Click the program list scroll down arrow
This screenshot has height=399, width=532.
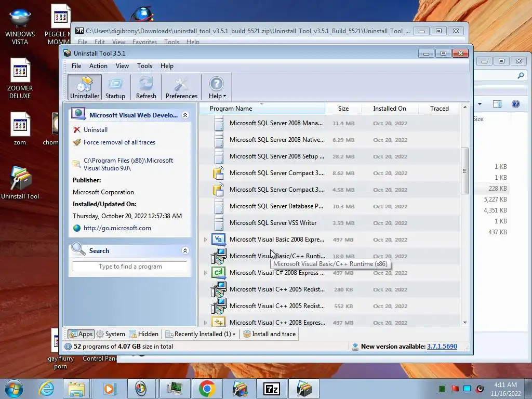(x=465, y=322)
